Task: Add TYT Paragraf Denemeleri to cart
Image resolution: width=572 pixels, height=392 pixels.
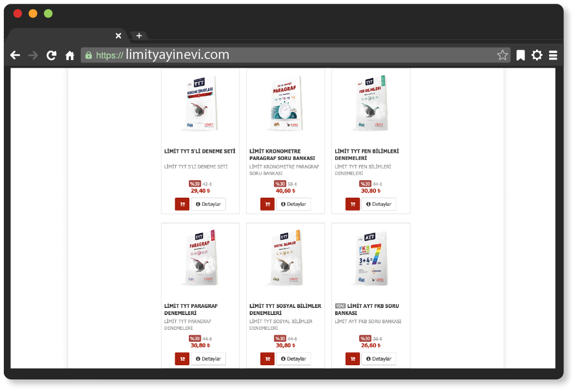Action: tap(182, 359)
